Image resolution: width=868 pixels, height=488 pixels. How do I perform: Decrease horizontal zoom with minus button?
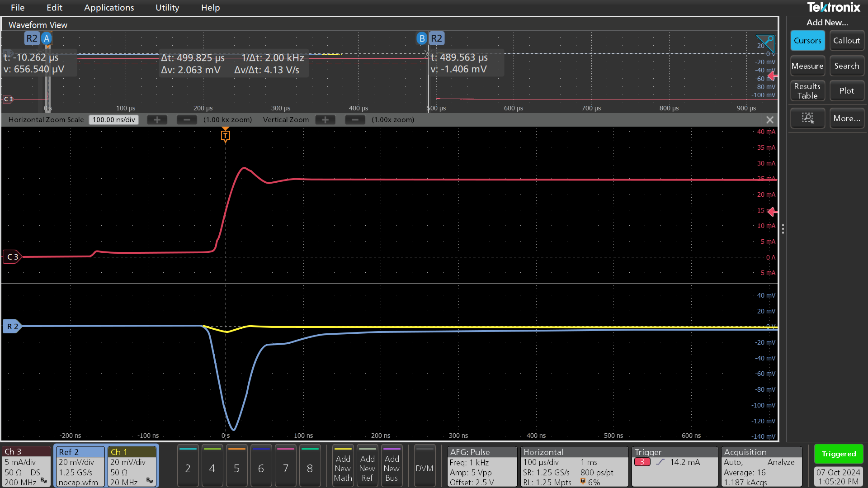coord(187,120)
